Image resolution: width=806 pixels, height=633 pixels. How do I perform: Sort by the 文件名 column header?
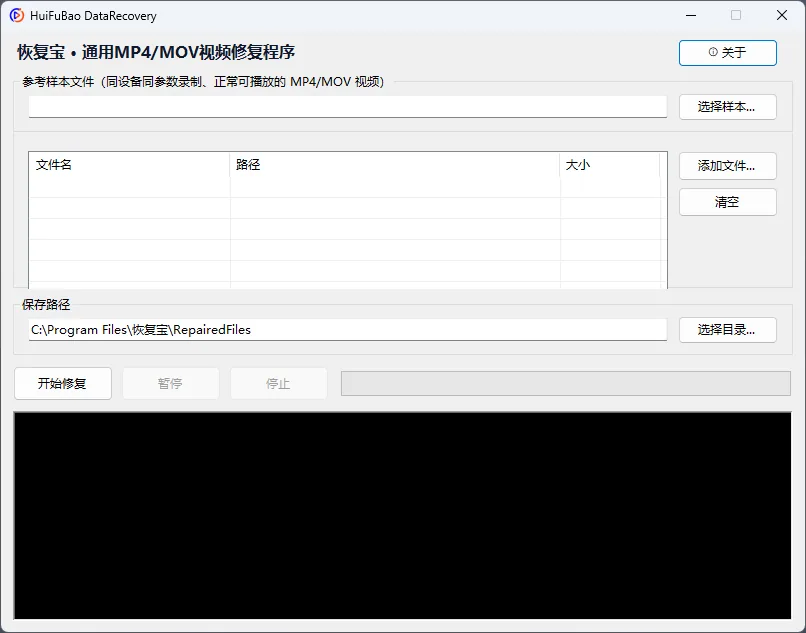coord(129,165)
